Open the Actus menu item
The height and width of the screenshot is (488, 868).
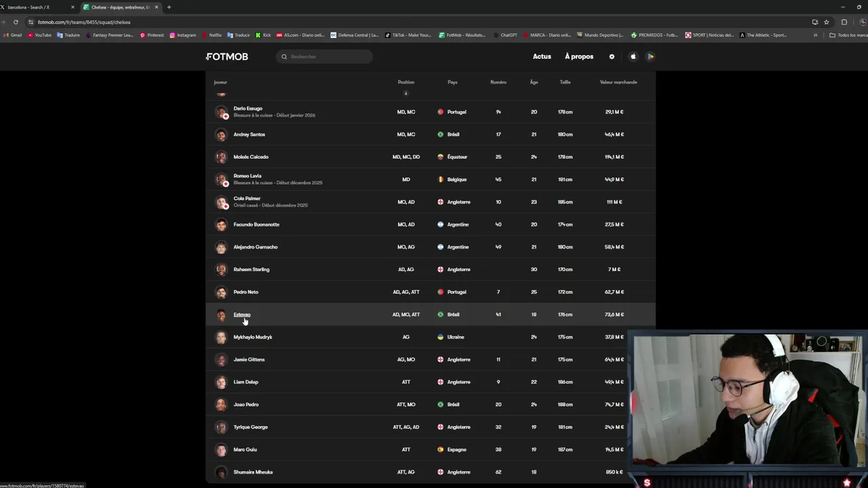(x=542, y=56)
